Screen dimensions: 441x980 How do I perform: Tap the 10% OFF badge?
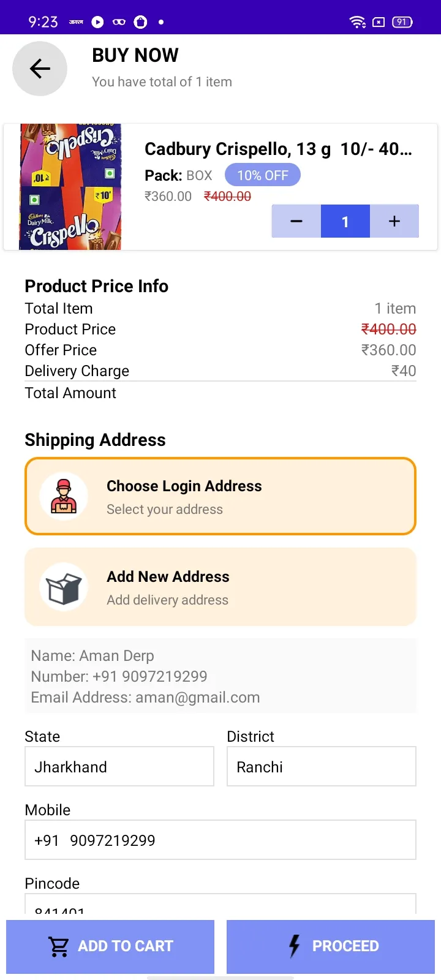pyautogui.click(x=263, y=175)
